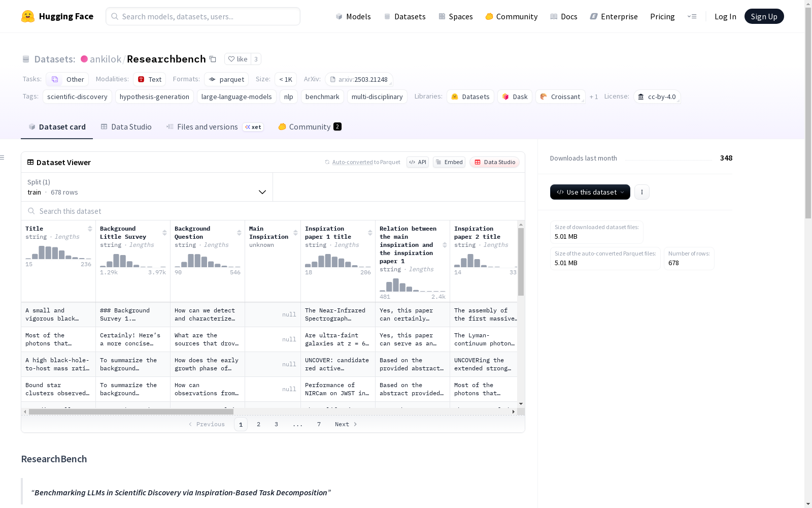Open the left sidebar toggle icon

tap(3, 157)
